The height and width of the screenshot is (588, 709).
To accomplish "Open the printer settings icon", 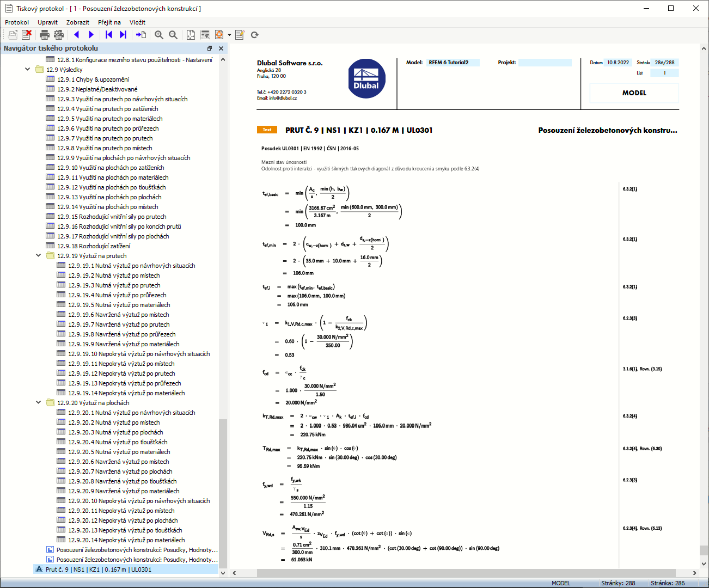I will pyautogui.click(x=59, y=35).
